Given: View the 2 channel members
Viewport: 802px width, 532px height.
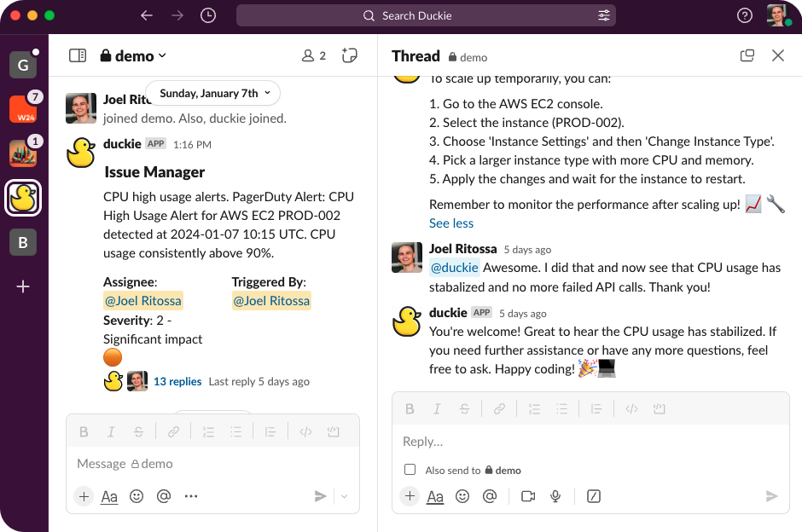Looking at the screenshot, I should 314,55.
